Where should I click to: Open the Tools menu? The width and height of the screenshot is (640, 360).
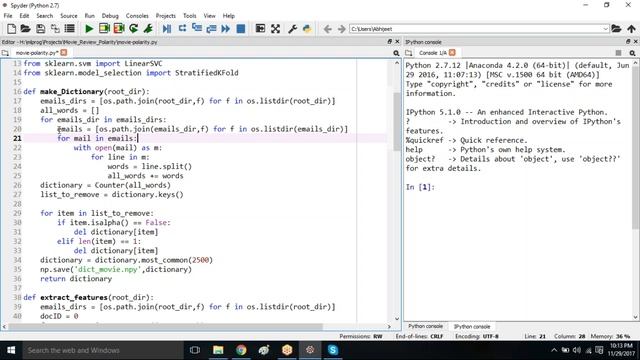click(x=189, y=16)
